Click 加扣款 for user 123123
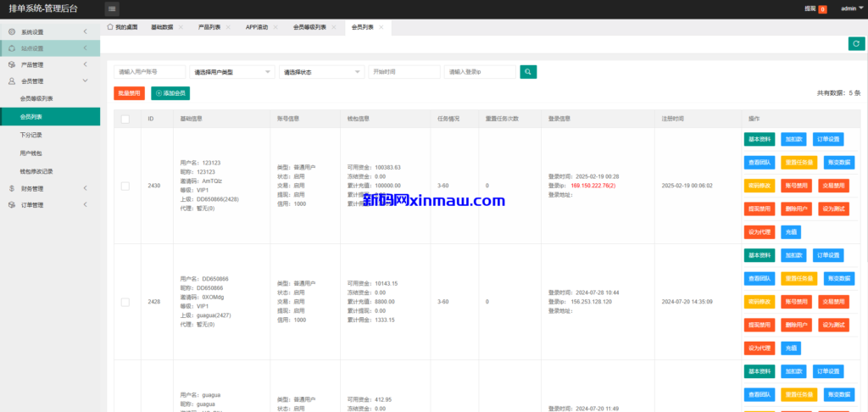Viewport: 868px width, 412px height. click(793, 140)
